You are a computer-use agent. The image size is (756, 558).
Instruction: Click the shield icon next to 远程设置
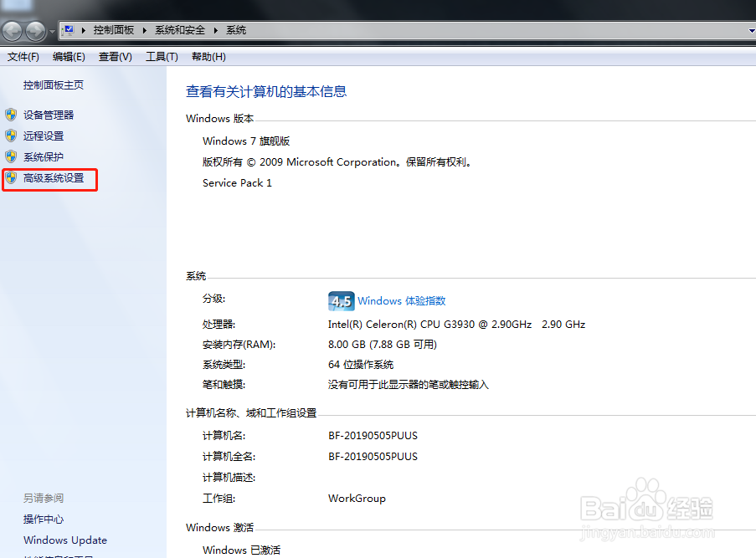click(x=11, y=136)
